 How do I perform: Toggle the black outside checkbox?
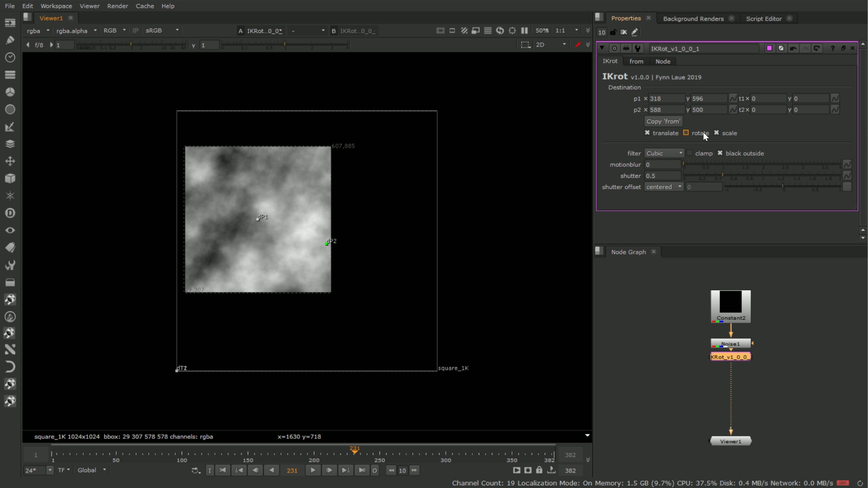point(720,153)
